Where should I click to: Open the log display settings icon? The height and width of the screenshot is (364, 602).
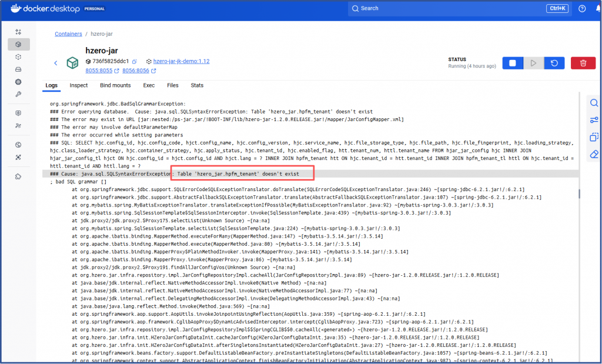pyautogui.click(x=594, y=121)
